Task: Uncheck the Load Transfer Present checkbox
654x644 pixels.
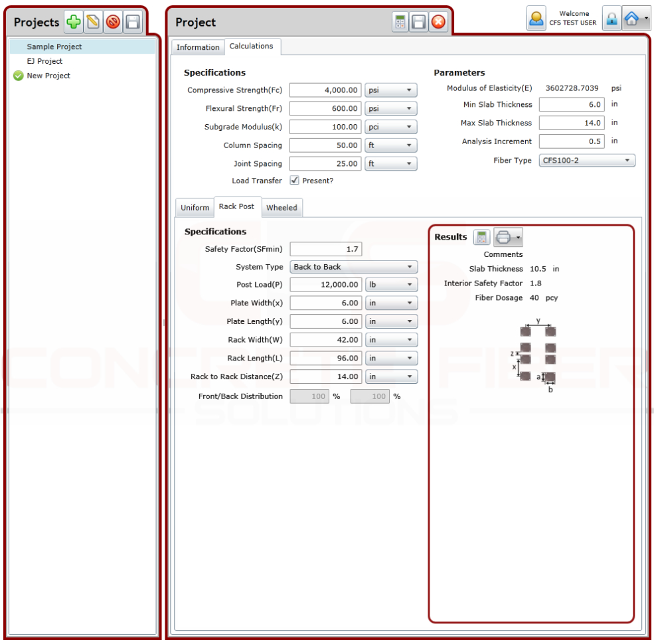Action: (293, 180)
